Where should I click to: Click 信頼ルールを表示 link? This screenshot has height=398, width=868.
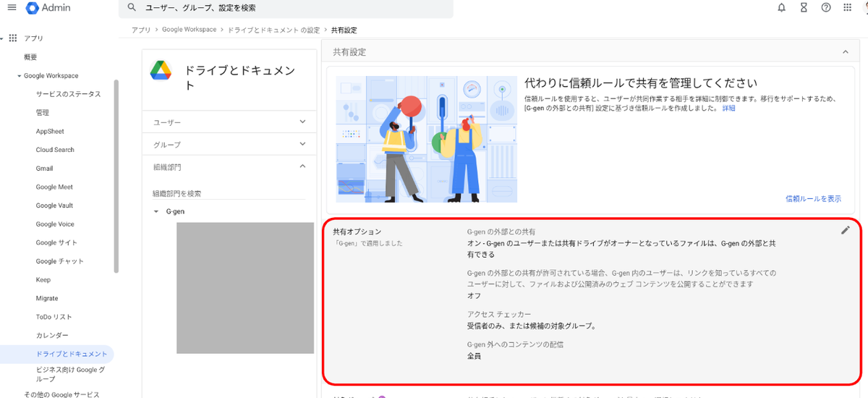coord(813,198)
